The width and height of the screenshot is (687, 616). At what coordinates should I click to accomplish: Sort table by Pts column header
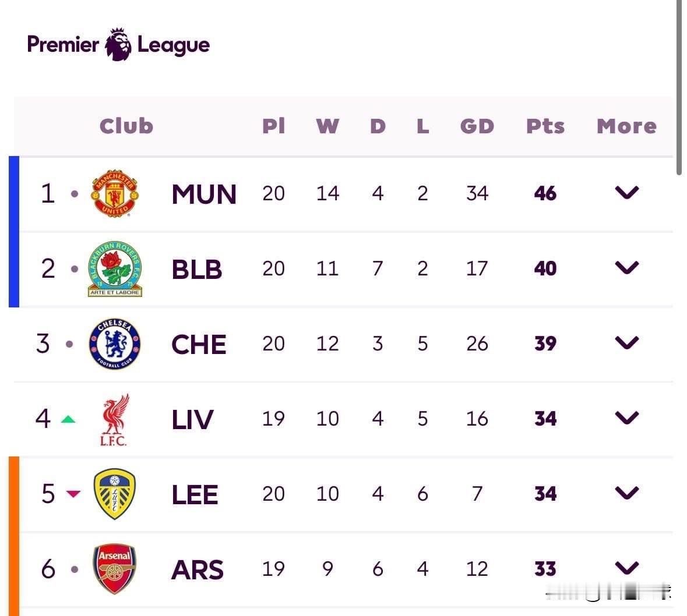click(x=545, y=126)
